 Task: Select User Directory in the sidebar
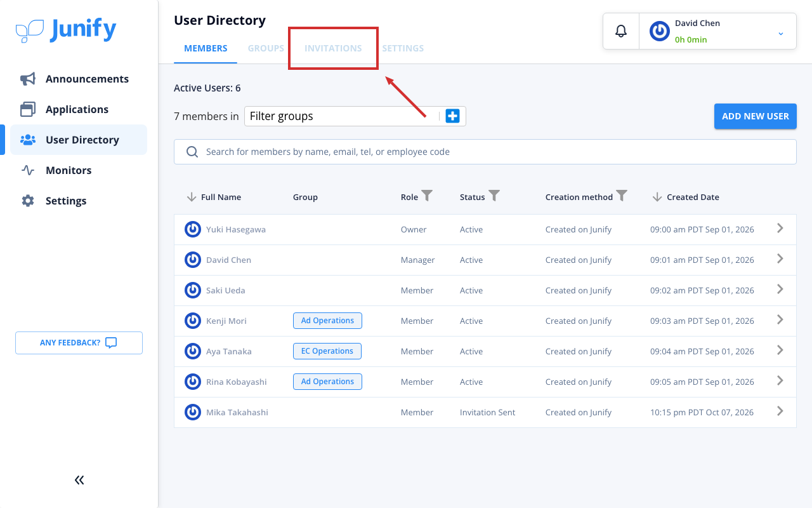tap(79, 140)
